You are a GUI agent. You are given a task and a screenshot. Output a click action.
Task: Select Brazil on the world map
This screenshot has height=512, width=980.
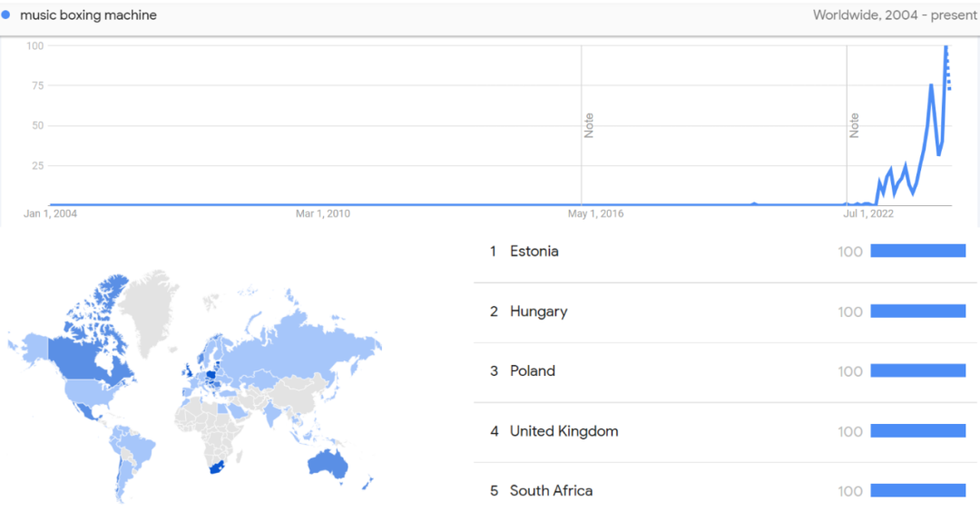(x=136, y=447)
